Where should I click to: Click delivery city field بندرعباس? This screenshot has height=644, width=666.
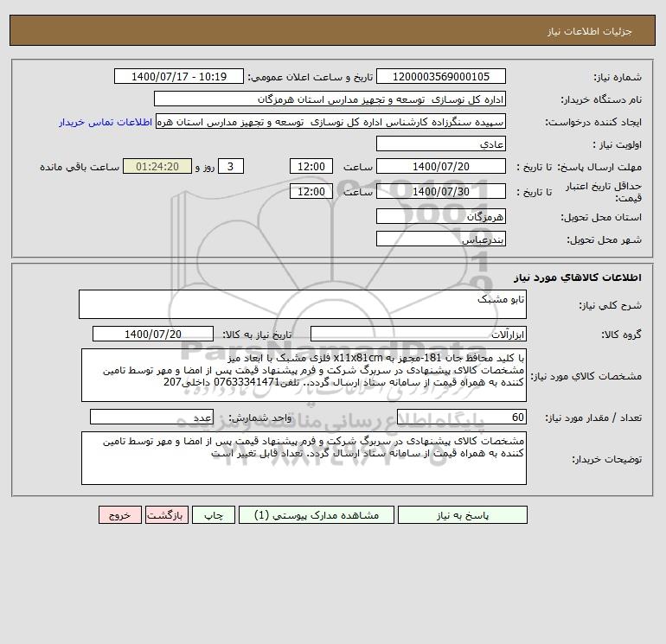441,239
